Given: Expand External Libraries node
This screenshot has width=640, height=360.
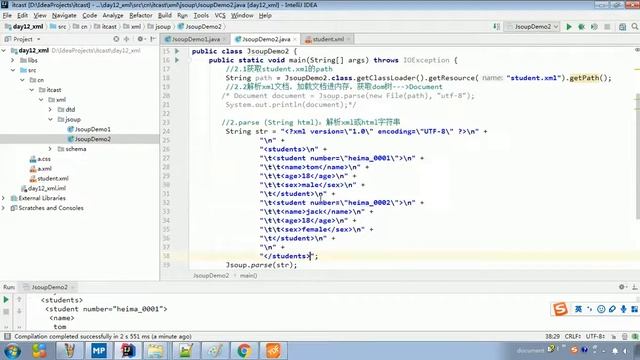Looking at the screenshot, I should pos(4,198).
